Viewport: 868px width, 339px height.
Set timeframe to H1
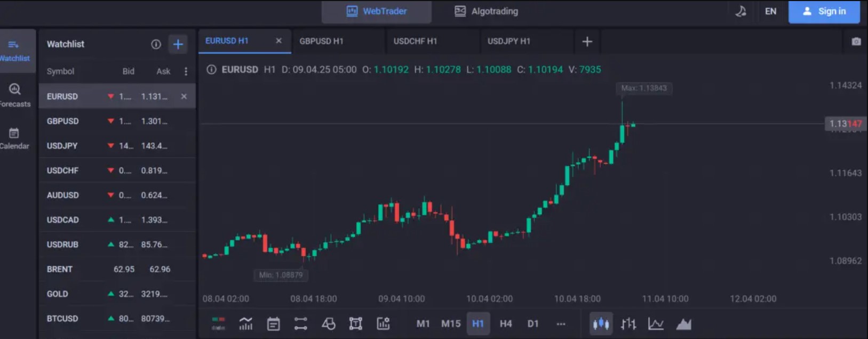tap(478, 324)
